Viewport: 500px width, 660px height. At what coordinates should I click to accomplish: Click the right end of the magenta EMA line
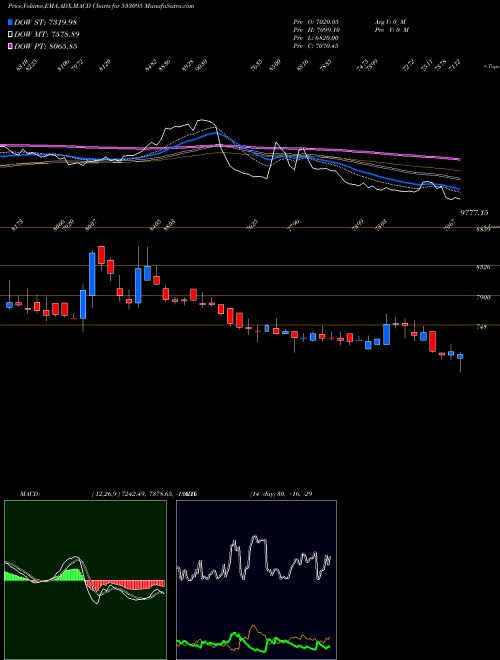click(459, 159)
